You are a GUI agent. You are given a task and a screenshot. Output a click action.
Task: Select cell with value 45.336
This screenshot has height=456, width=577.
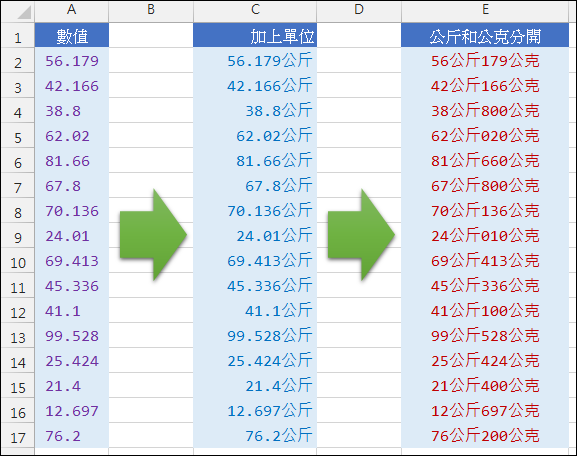click(x=72, y=286)
